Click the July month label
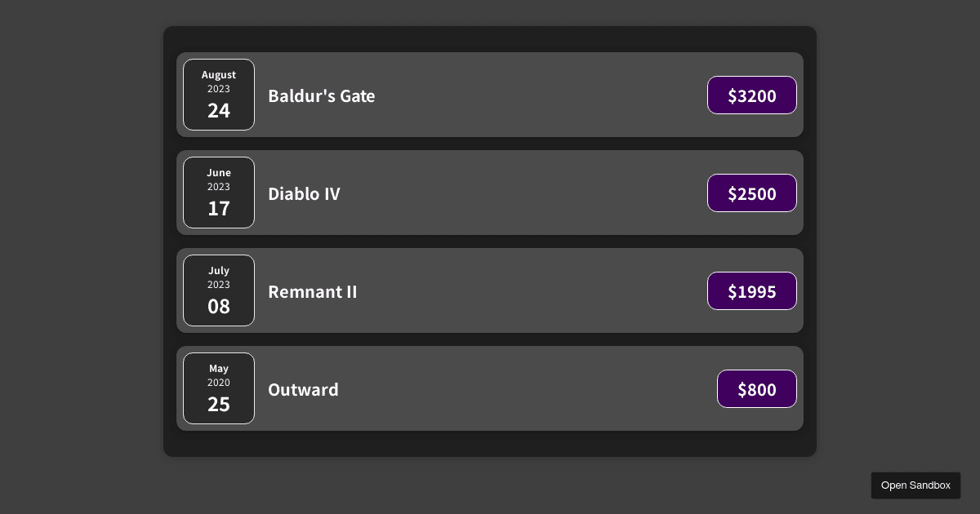This screenshot has width=980, height=514. [x=219, y=271]
